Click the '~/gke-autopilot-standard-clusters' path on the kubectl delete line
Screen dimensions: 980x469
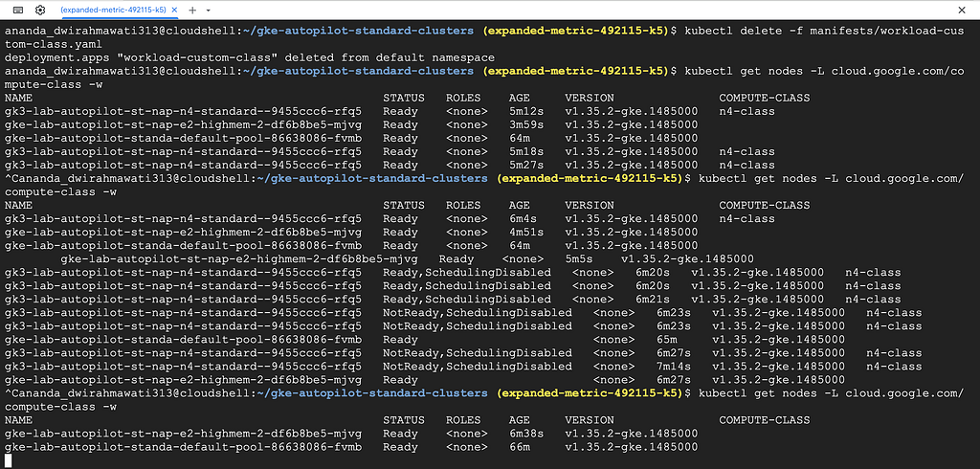(x=358, y=31)
